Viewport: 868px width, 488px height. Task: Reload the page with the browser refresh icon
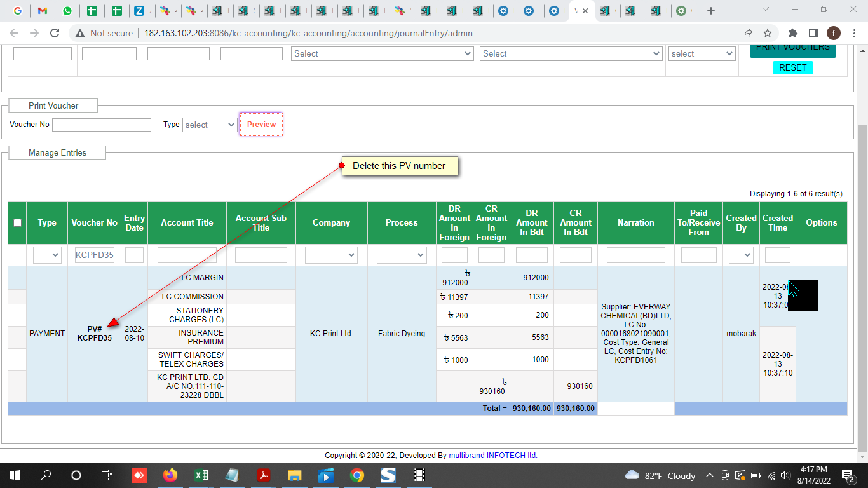pos(55,33)
